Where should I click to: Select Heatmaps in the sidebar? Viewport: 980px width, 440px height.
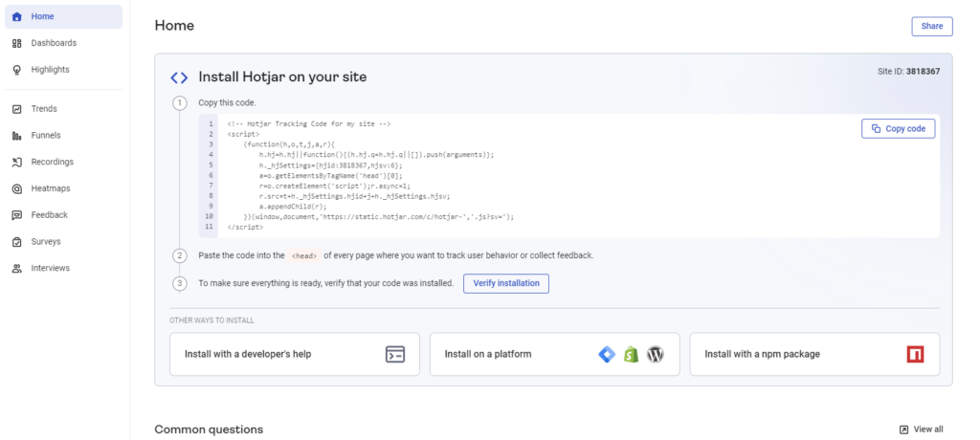point(64,188)
